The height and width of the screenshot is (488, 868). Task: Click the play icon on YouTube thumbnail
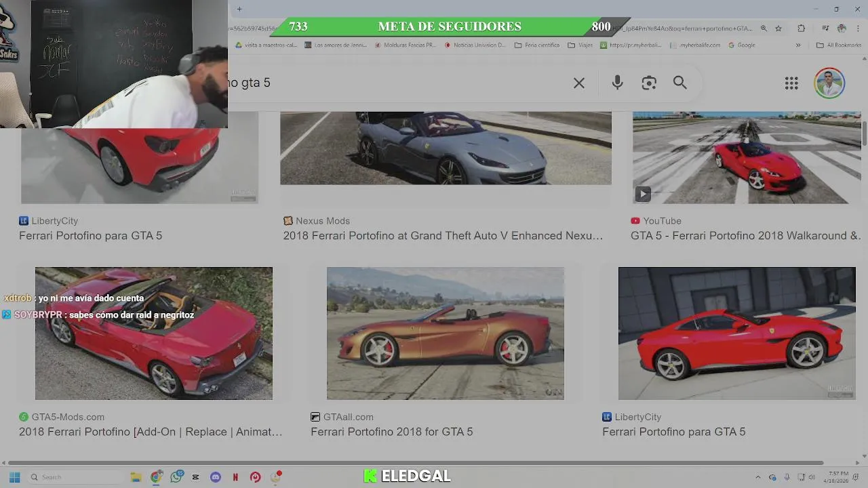point(643,195)
